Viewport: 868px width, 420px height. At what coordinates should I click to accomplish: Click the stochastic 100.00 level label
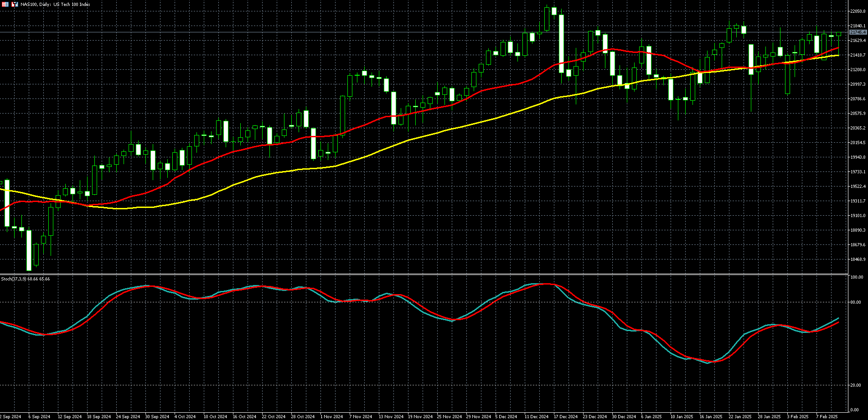tap(857, 277)
